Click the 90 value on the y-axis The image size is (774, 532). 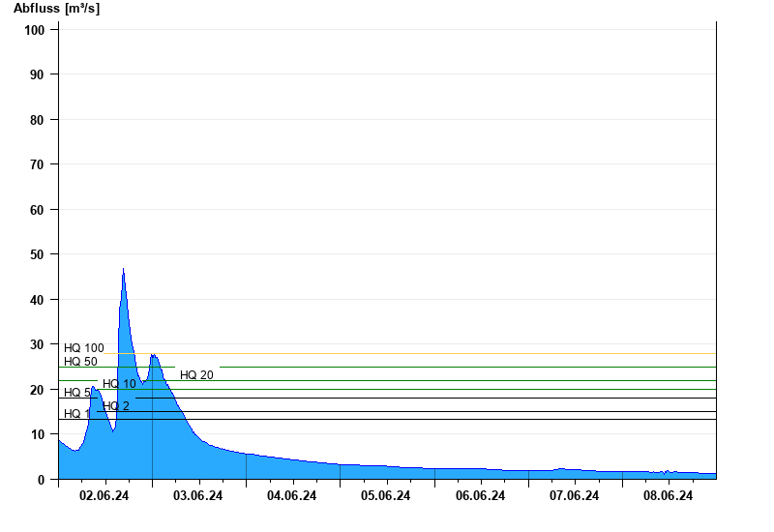[x=39, y=74]
